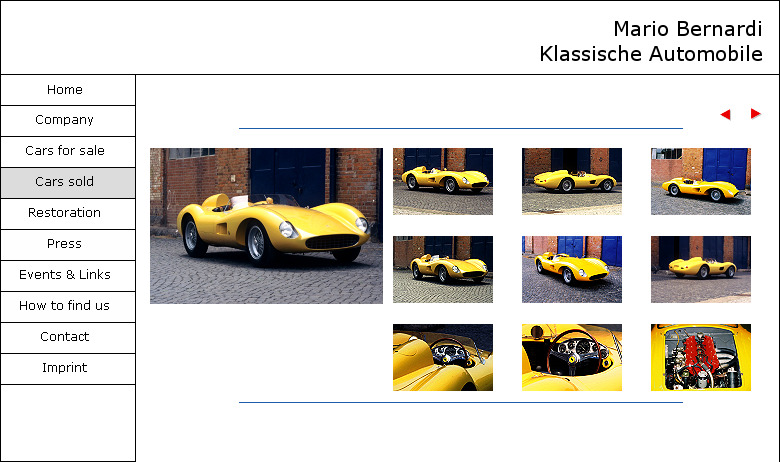Select the Cars sold menu item
This screenshot has width=780, height=462.
68,183
